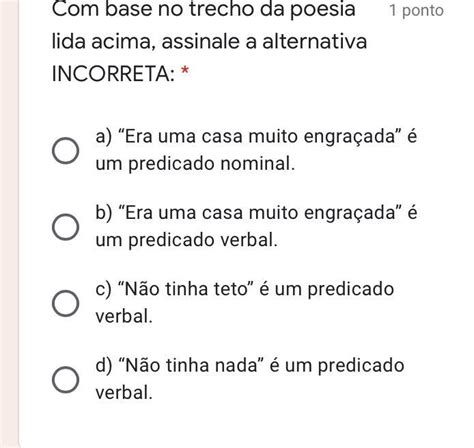Click the word "INCORRETA:" in the question

(113, 74)
